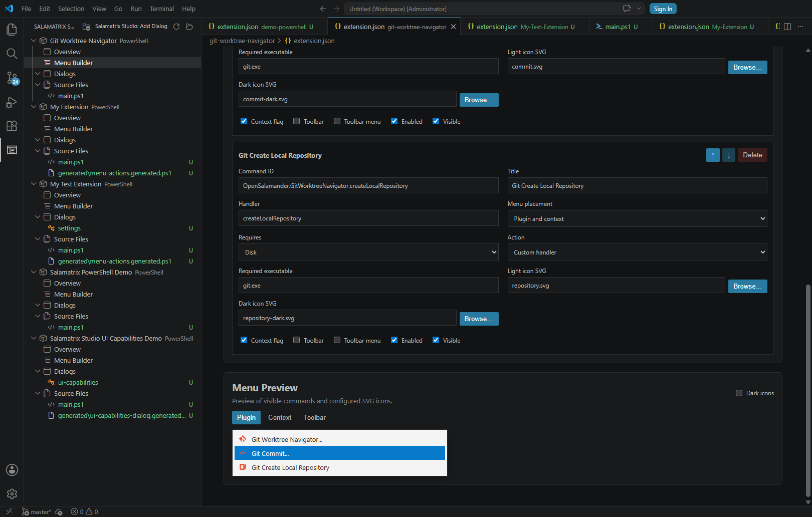
Task: Toggle Enabled for the commit command
Action: 394,121
